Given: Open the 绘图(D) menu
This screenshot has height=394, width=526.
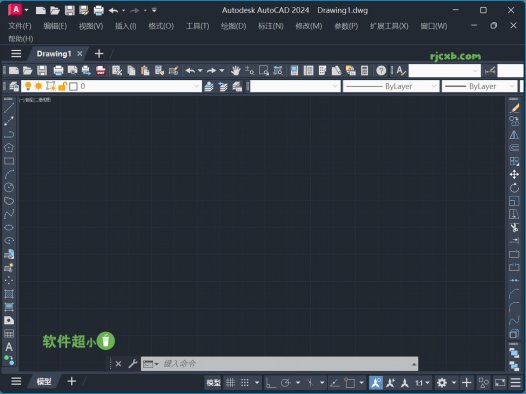Looking at the screenshot, I should (x=233, y=26).
